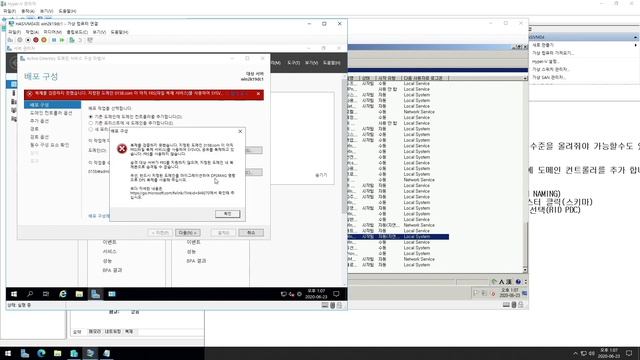Open 가상 SAN 관리자 in actions pane
The height and width of the screenshot is (360, 640).
549,77
